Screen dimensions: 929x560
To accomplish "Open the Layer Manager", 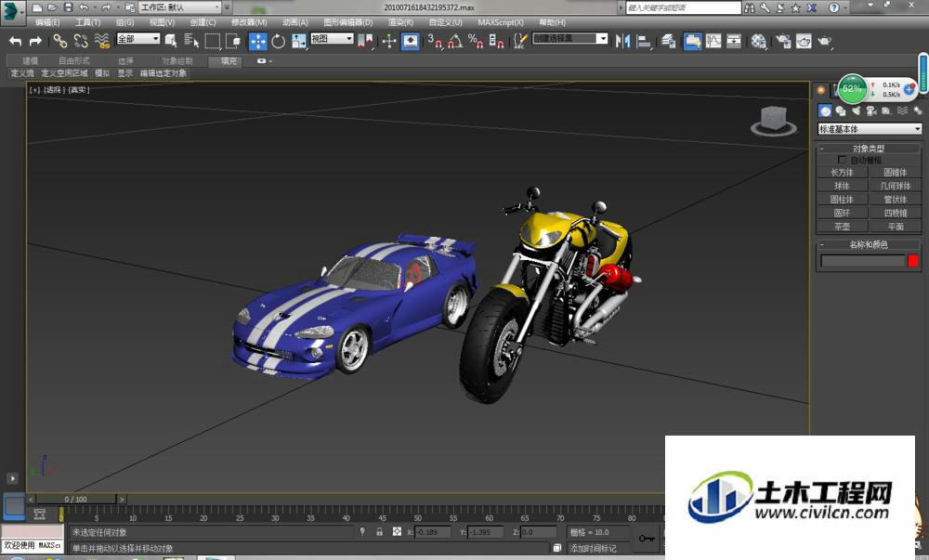I will [x=669, y=41].
